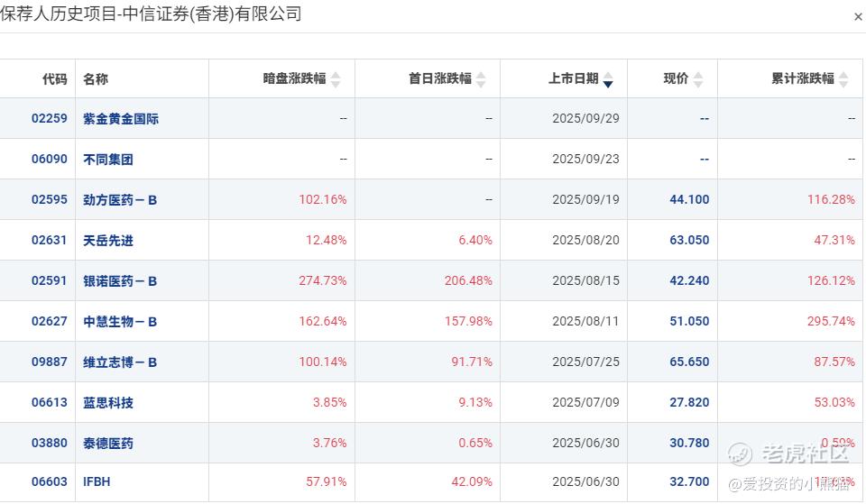Sort by 上市日期 column arrows
This screenshot has height=504, width=866.
coord(608,79)
